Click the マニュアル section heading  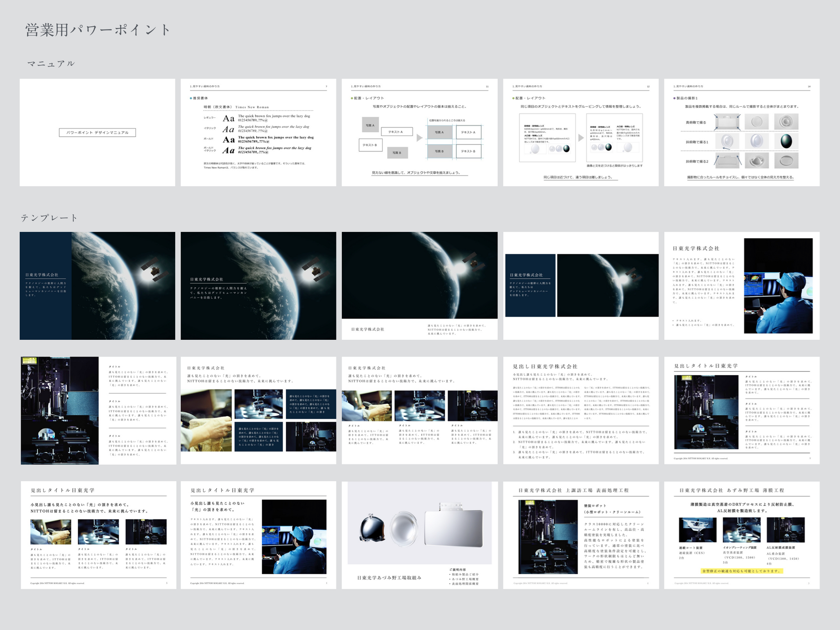[x=51, y=63]
